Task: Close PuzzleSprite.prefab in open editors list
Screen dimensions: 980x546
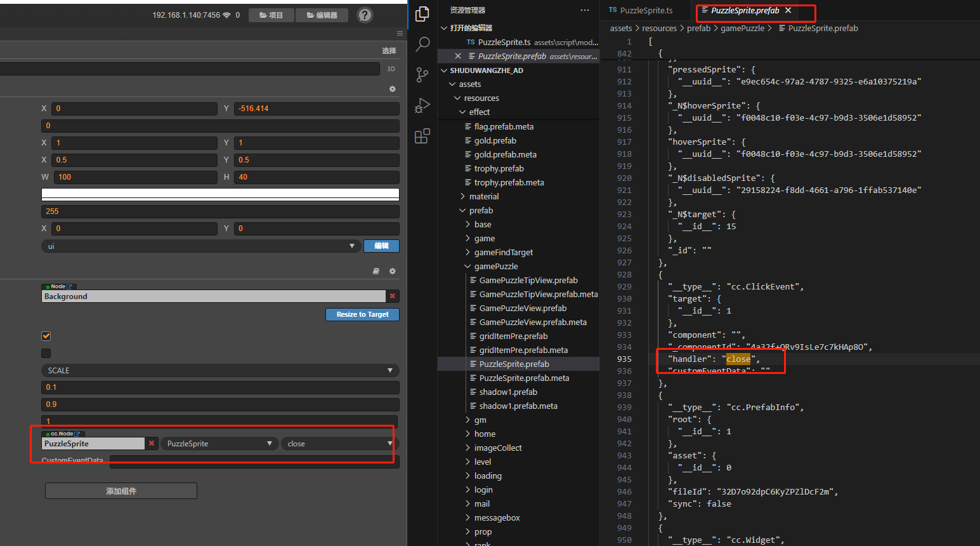Action: pos(458,56)
